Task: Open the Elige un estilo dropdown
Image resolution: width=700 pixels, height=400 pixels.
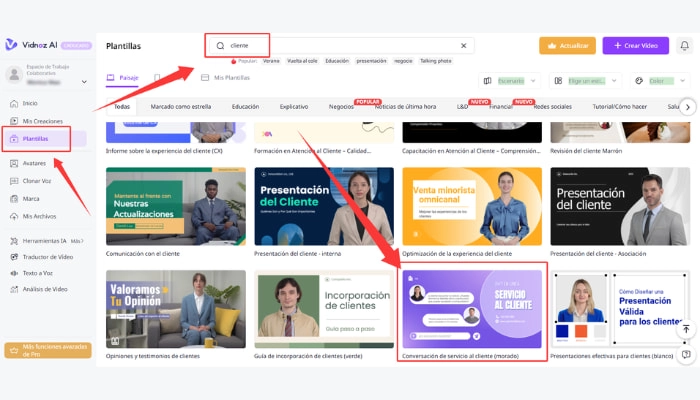Action: click(x=584, y=81)
